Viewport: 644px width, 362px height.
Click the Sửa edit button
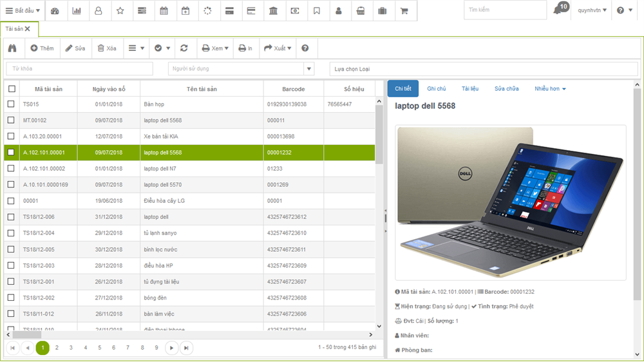click(x=75, y=48)
